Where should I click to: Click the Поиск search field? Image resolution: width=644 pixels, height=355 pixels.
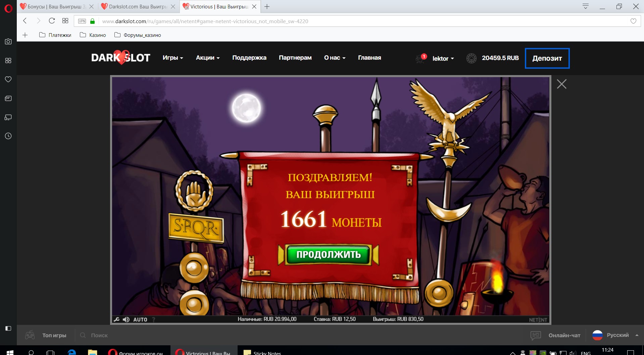click(x=99, y=335)
